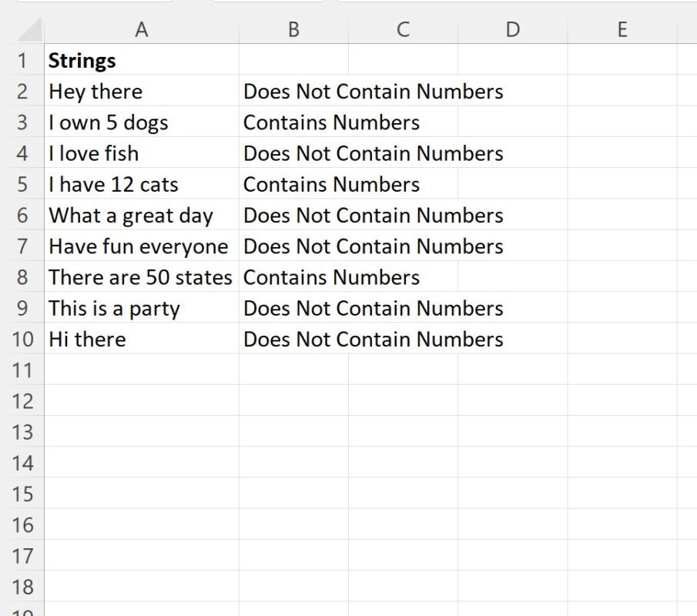This screenshot has width=697, height=616.
Task: Click cell What a great day
Action: (142, 215)
